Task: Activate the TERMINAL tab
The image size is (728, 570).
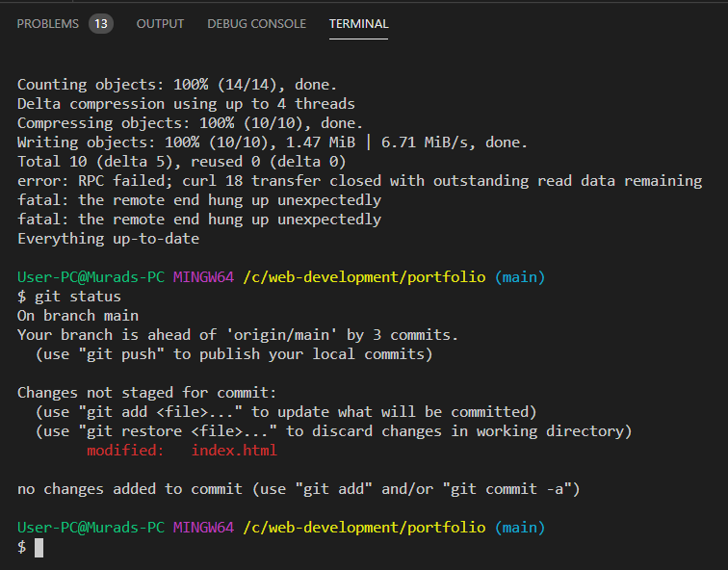Action: [x=358, y=23]
